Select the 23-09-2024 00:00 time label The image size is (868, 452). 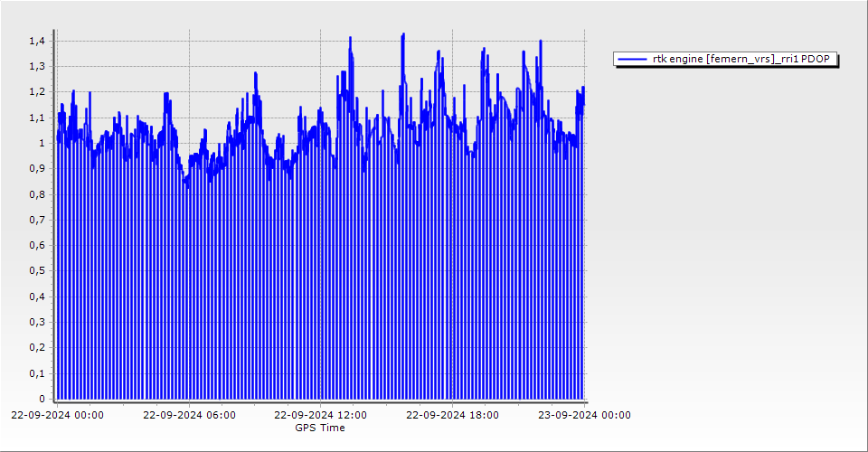[x=584, y=416]
